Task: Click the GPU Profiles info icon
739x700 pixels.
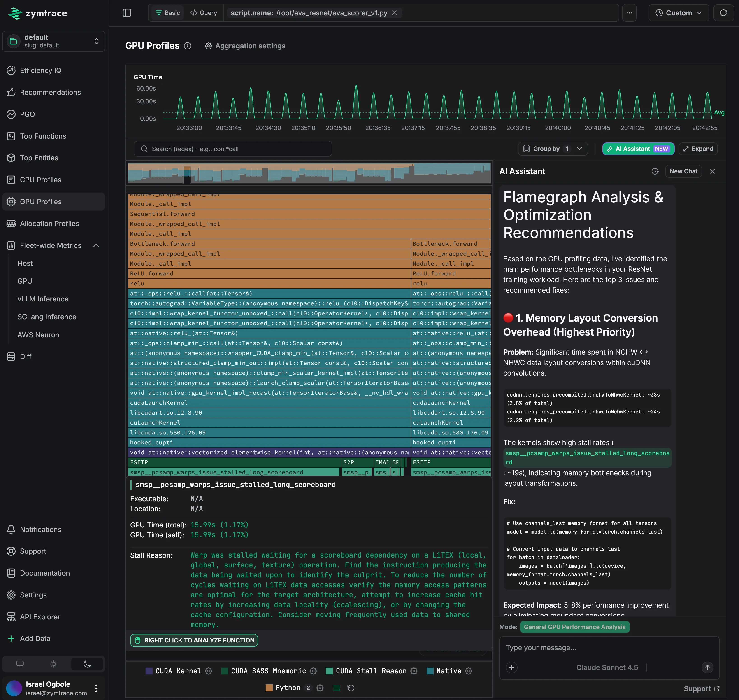Action: pyautogui.click(x=188, y=46)
